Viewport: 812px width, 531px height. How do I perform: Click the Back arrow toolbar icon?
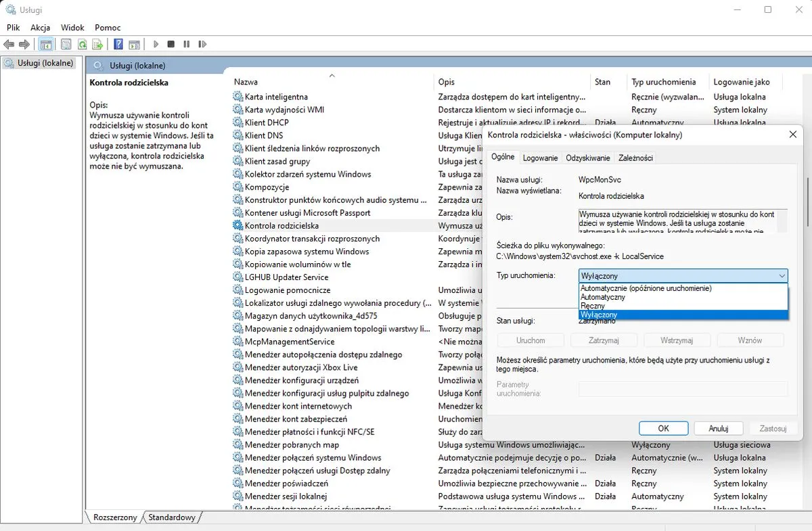tap(9, 45)
